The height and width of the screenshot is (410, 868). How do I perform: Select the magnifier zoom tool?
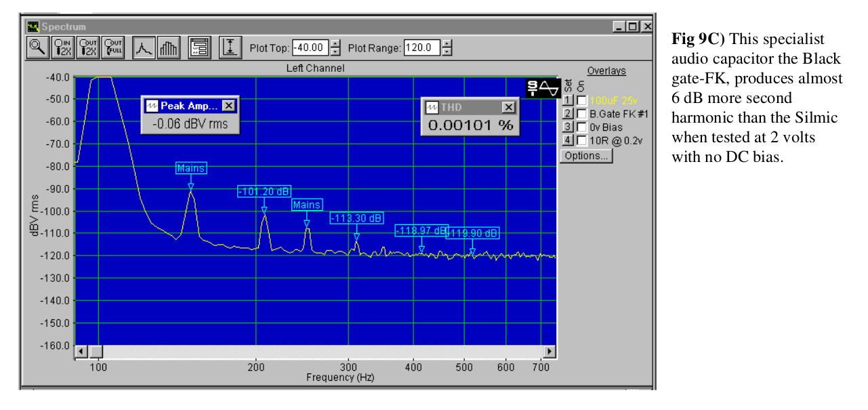tap(37, 47)
